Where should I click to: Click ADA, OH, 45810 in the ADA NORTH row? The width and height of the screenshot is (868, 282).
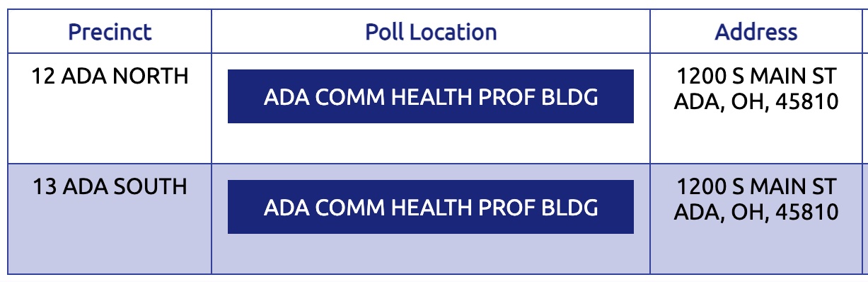pyautogui.click(x=756, y=102)
